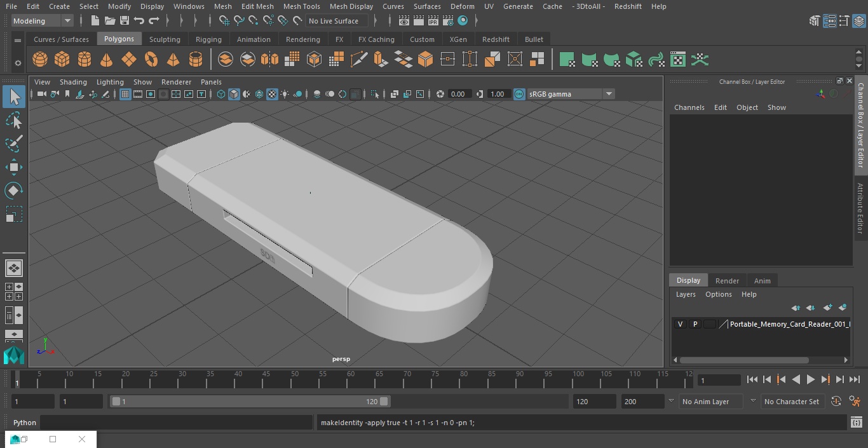Viewport: 868px width, 448px height.
Task: Create a polygon cylinder from the shelf
Action: pos(85,60)
